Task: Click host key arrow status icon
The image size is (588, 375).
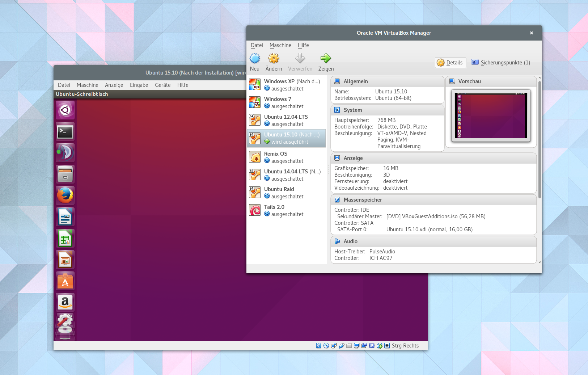Action: tap(387, 346)
